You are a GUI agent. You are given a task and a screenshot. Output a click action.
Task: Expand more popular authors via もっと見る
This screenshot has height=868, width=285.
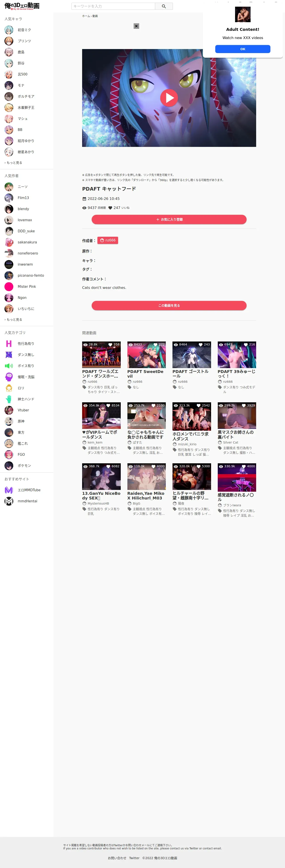pyautogui.click(x=14, y=320)
